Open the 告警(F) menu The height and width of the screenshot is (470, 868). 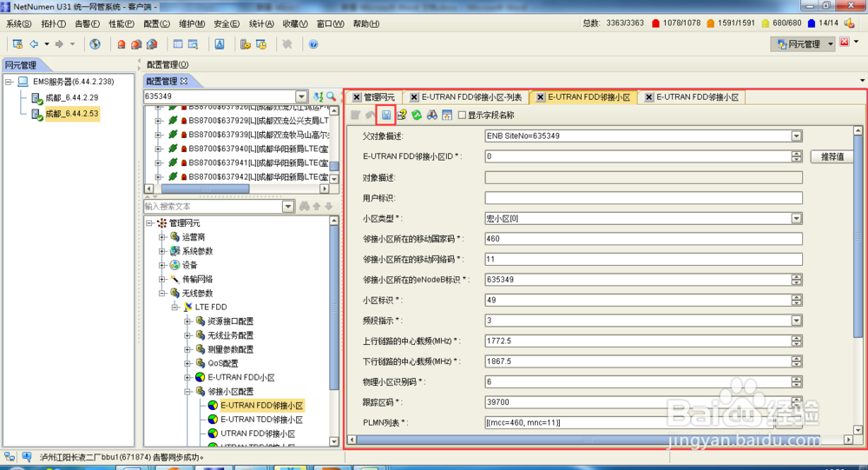pyautogui.click(x=87, y=23)
